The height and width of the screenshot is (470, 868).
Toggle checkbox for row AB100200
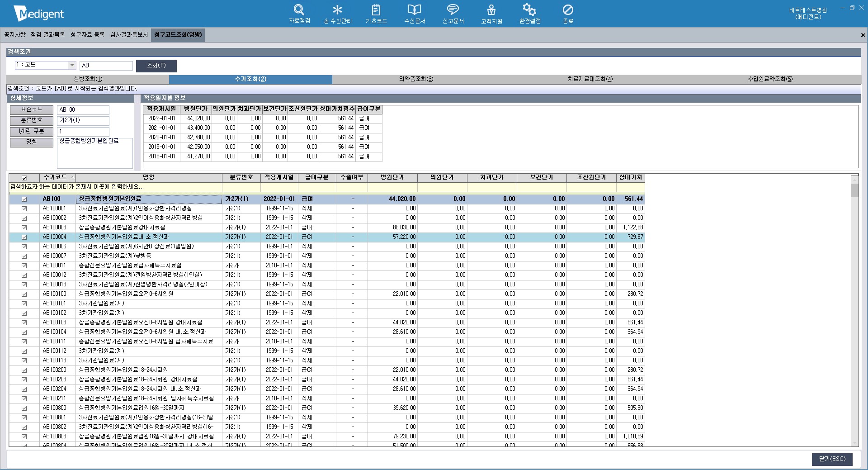[24, 370]
